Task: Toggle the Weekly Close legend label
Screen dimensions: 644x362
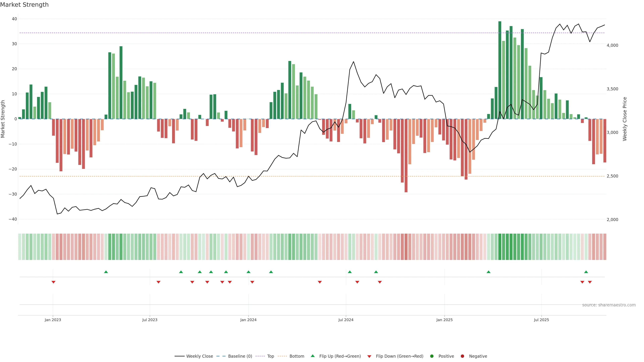Action: pyautogui.click(x=200, y=356)
